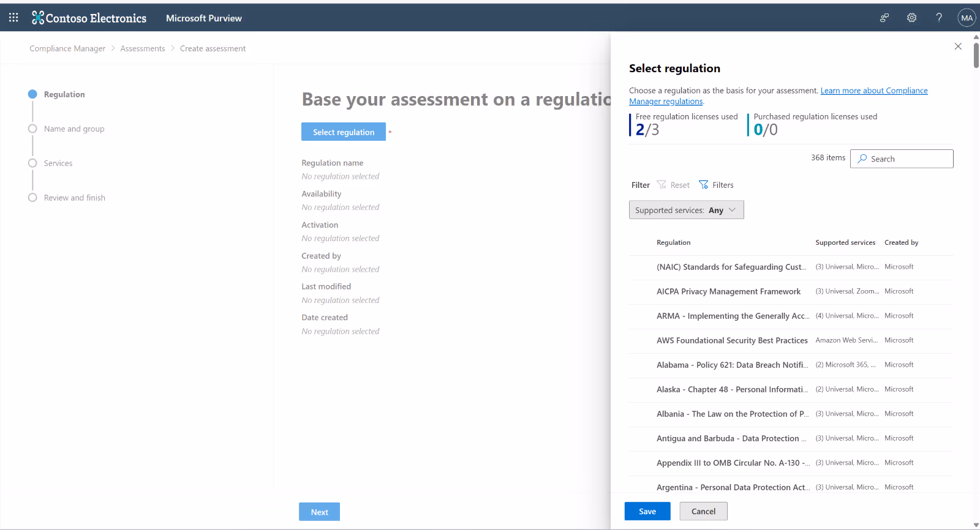This screenshot has height=530, width=980.
Task: Select the Regulation step circle
Action: click(32, 94)
